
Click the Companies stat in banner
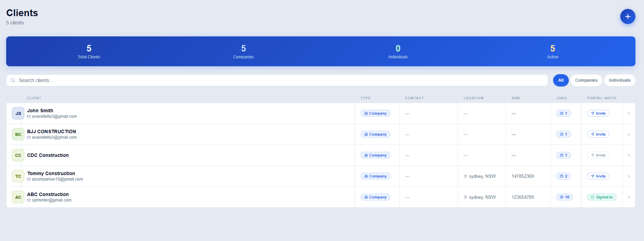(x=244, y=51)
